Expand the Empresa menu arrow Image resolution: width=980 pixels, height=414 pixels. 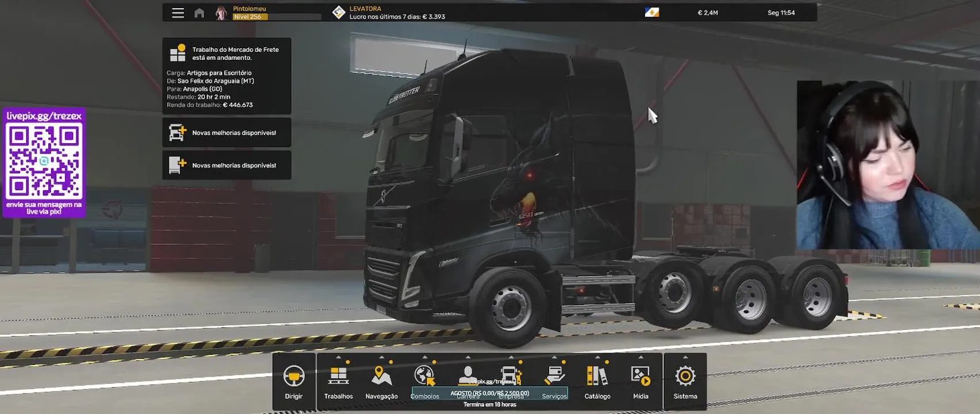pos(511,357)
